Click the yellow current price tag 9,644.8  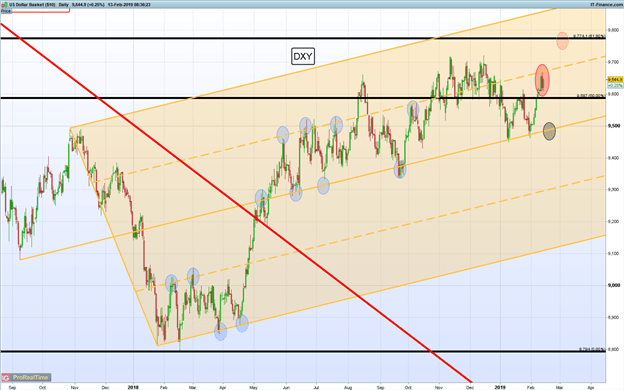615,80
